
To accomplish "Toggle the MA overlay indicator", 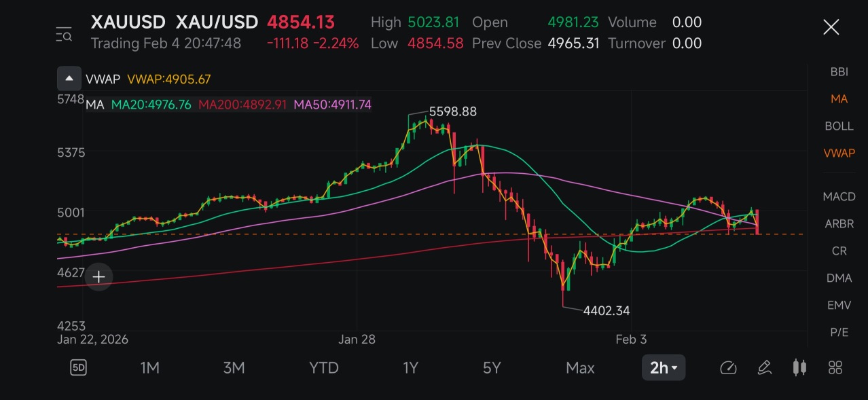I will (x=839, y=99).
